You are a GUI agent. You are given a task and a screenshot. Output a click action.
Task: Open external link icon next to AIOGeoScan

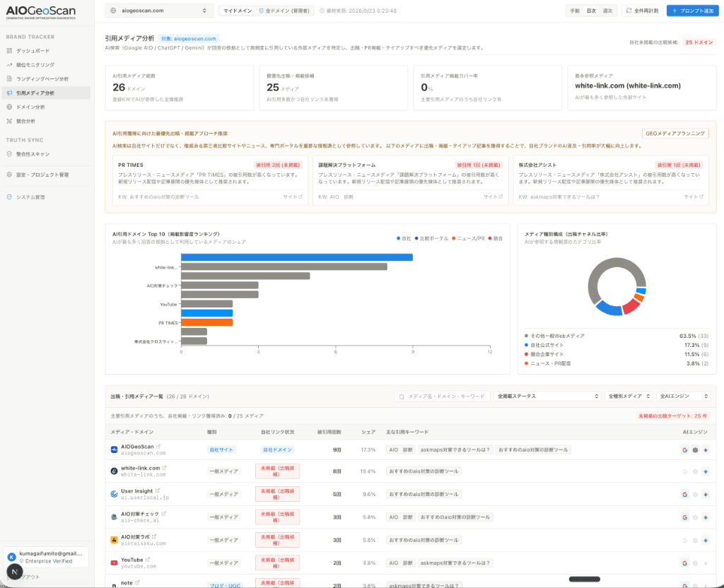(158, 447)
